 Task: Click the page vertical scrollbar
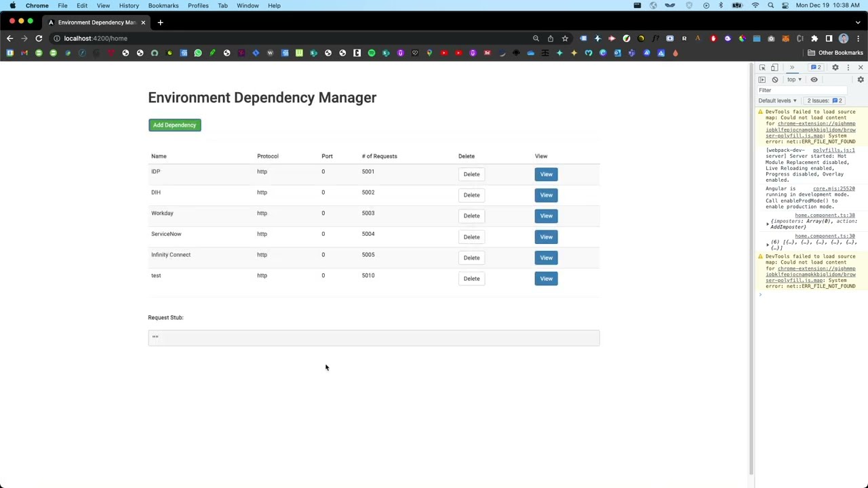pyautogui.click(x=751, y=268)
